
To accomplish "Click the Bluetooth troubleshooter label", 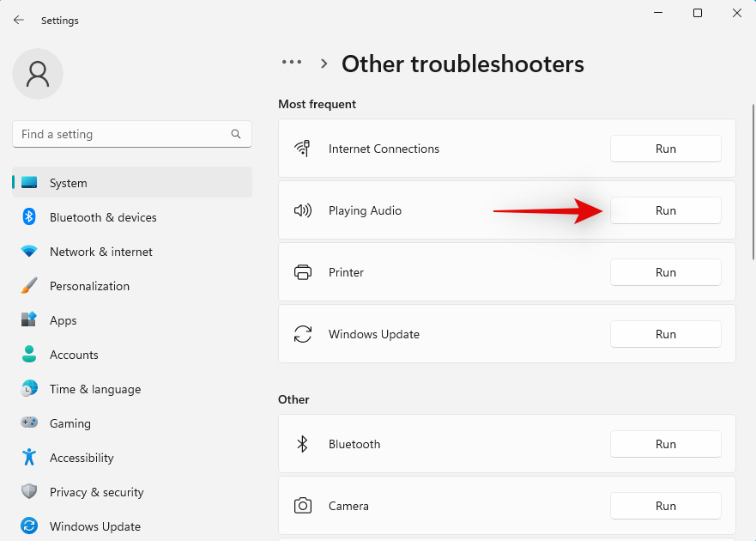I will pyautogui.click(x=354, y=444).
